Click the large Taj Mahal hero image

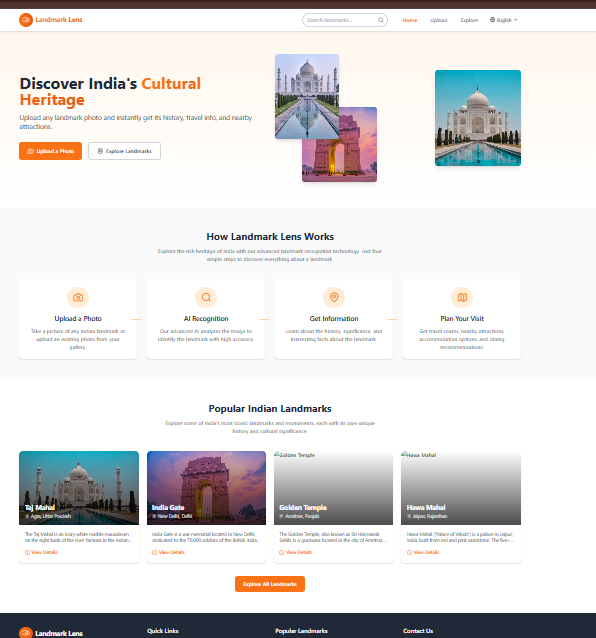pos(478,118)
